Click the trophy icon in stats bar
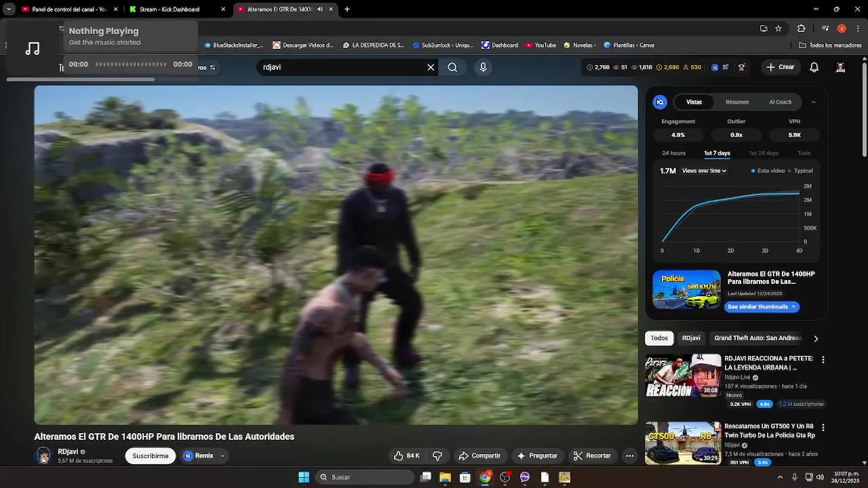Image resolution: width=868 pixels, height=488 pixels. point(741,67)
